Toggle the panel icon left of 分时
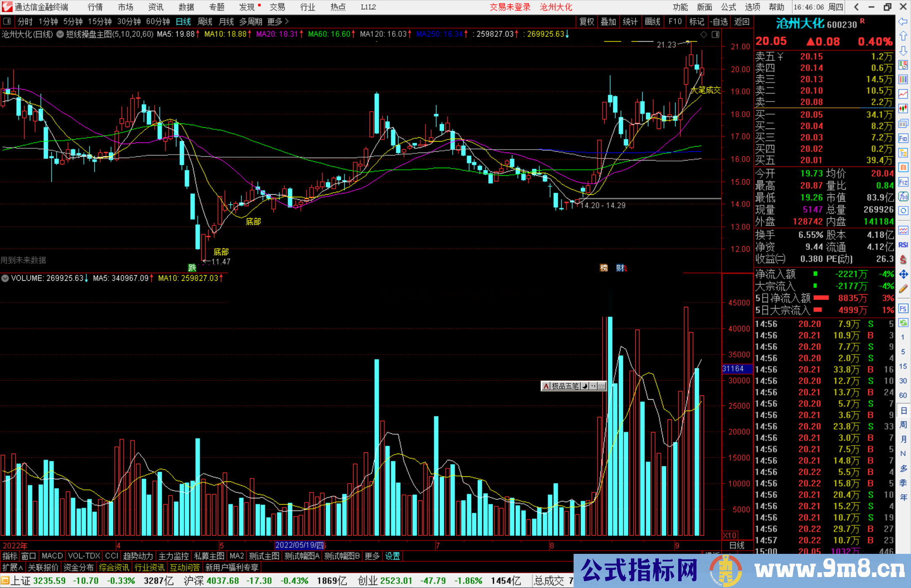 pos(7,21)
